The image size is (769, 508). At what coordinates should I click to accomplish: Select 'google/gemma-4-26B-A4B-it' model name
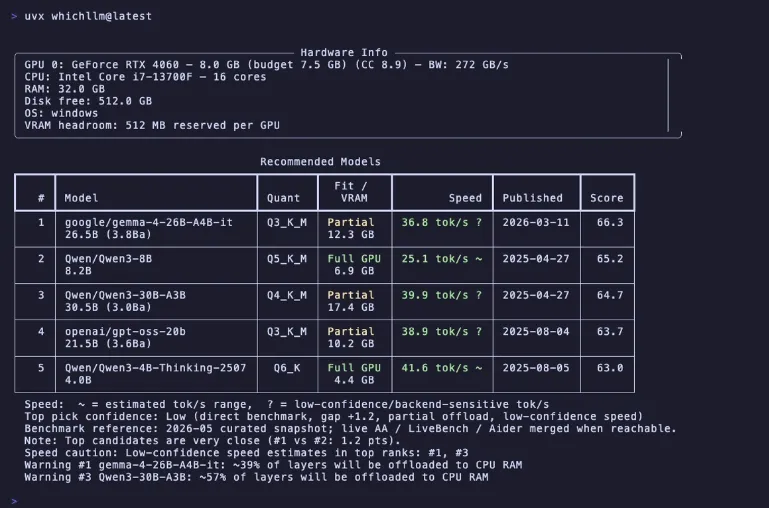[149, 222]
